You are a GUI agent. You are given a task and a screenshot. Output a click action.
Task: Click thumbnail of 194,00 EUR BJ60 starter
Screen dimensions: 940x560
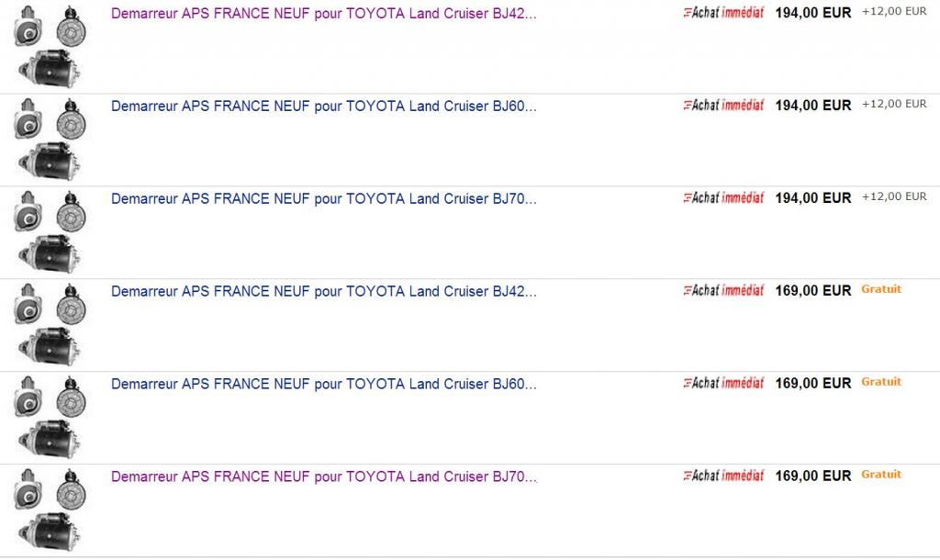pyautogui.click(x=50, y=140)
